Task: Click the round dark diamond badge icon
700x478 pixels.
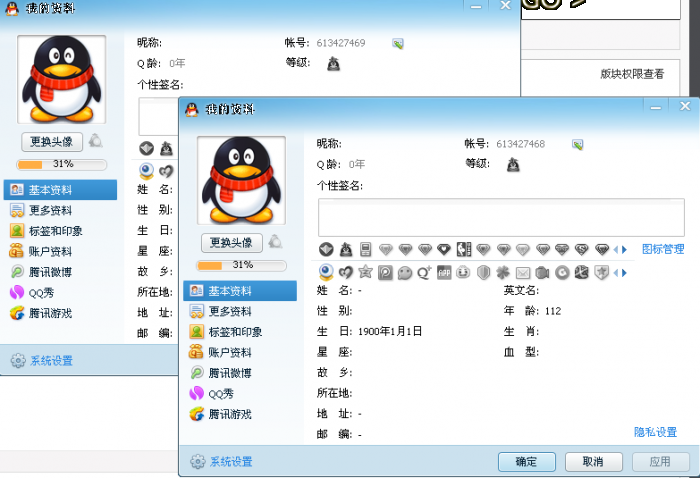Action: (326, 249)
